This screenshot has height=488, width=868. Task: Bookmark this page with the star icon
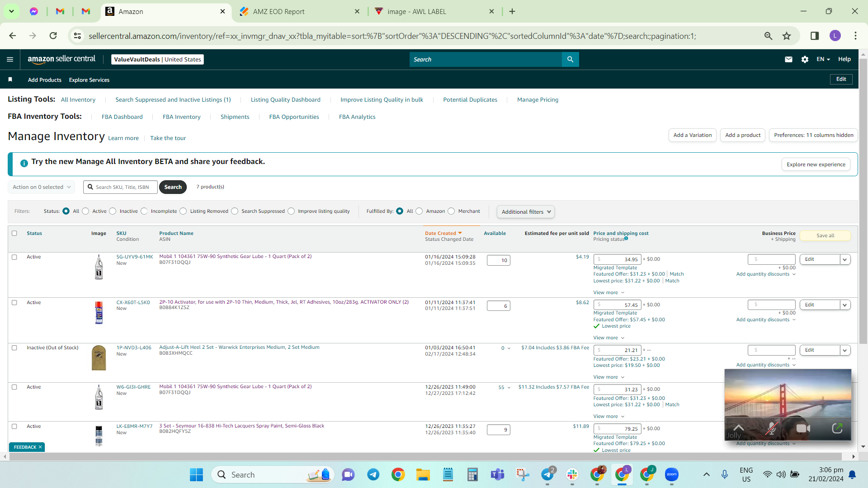click(x=787, y=36)
